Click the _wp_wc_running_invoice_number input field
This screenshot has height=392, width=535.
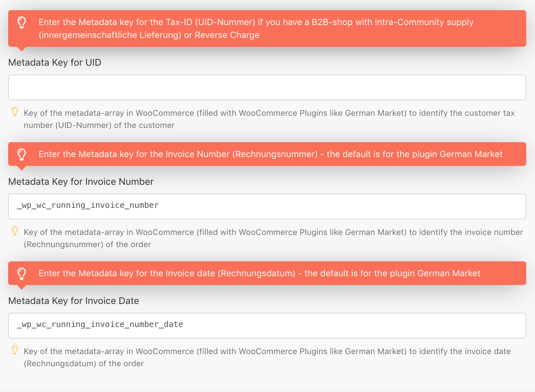(x=267, y=206)
